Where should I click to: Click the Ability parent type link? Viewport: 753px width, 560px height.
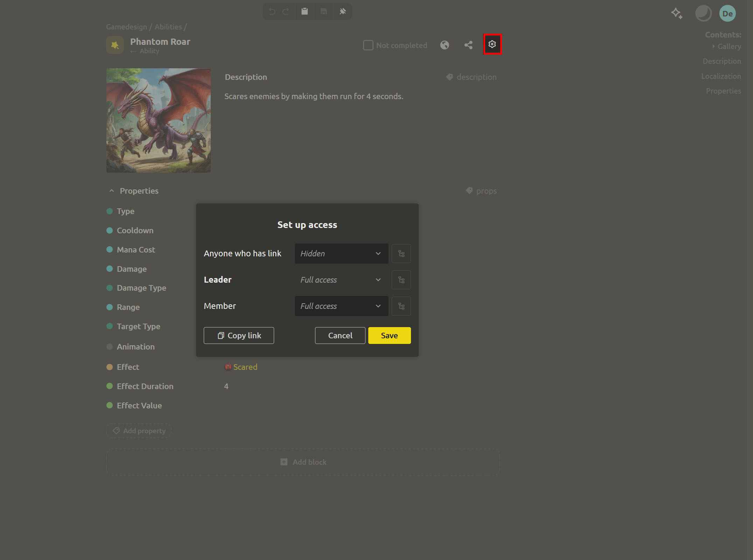(149, 51)
